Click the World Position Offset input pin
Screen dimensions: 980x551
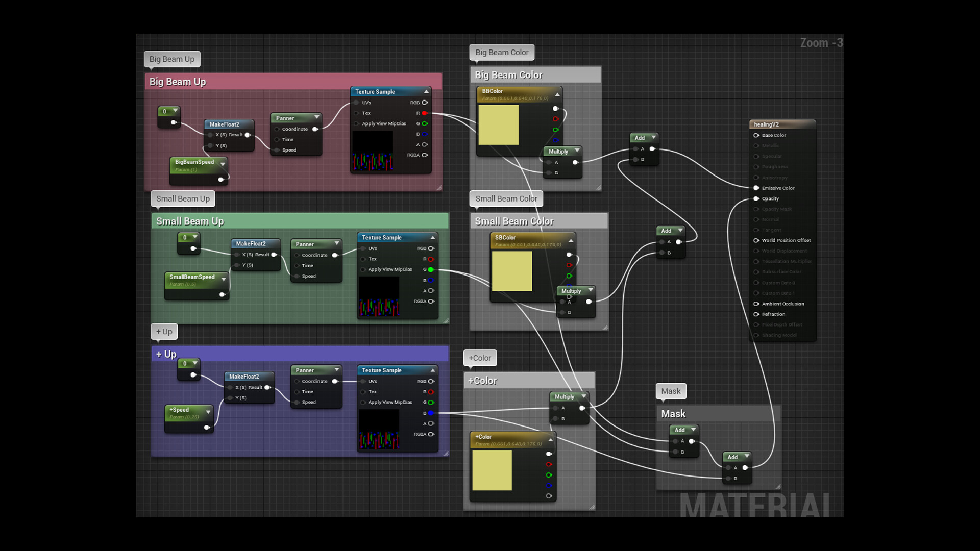pos(756,240)
